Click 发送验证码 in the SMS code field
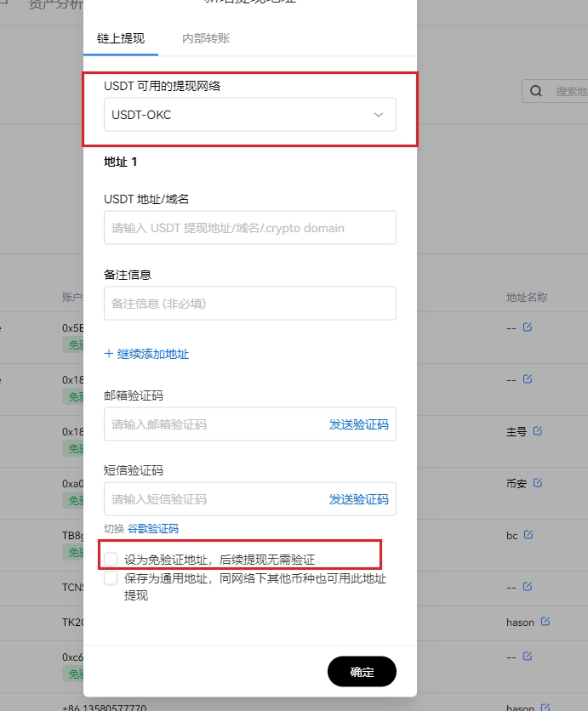The image size is (588, 711). point(358,499)
